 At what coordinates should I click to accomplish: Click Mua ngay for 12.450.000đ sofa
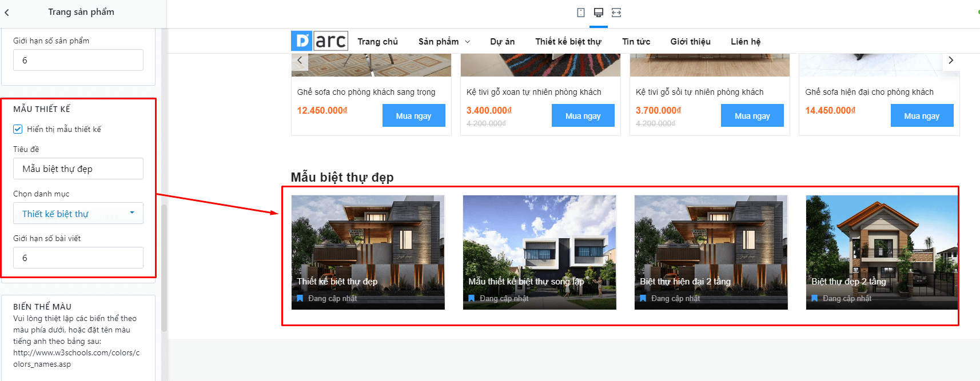(x=413, y=115)
